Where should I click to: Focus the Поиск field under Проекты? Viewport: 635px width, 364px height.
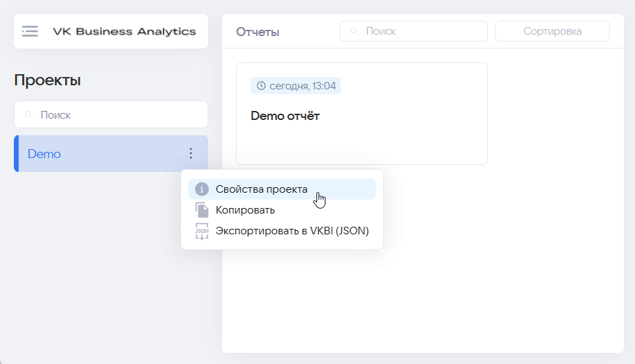pyautogui.click(x=111, y=114)
